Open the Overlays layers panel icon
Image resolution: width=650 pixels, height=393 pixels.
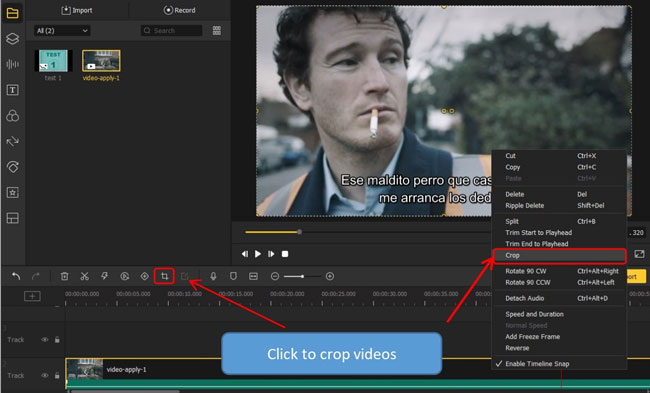pos(12,39)
